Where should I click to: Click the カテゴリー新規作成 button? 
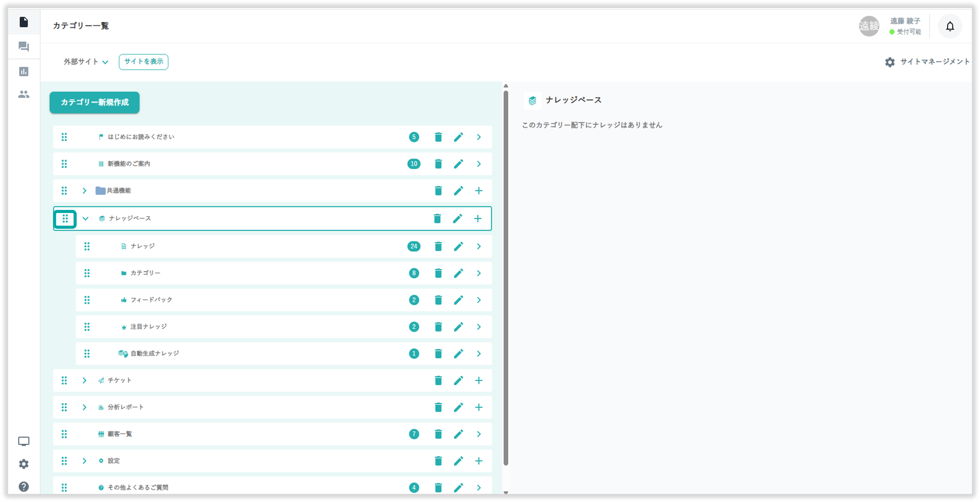coord(94,102)
